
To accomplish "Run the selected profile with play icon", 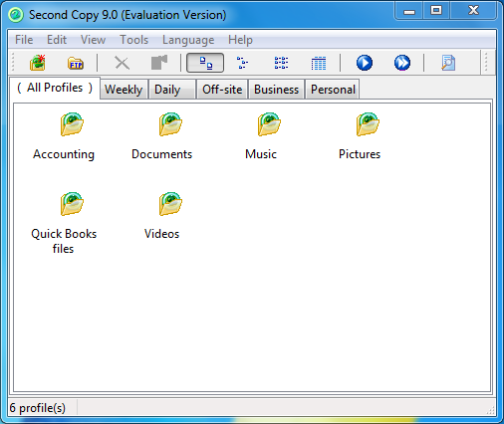I will pyautogui.click(x=365, y=63).
